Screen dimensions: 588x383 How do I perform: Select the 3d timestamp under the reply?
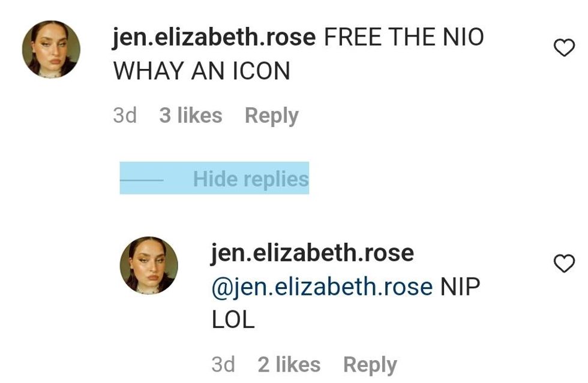(x=223, y=364)
